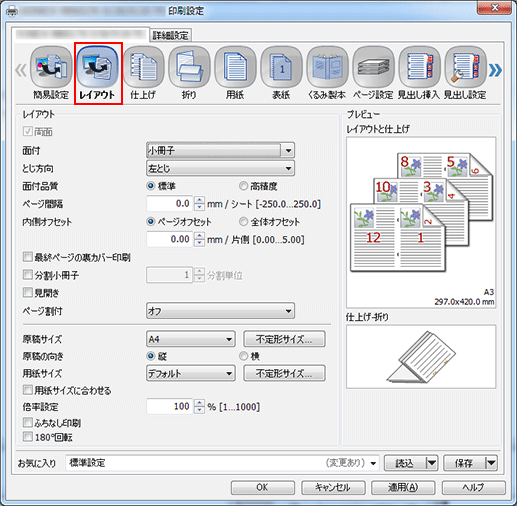Close the 印刷設定 dialog window
This screenshot has width=517, height=506.
pyautogui.click(x=494, y=8)
